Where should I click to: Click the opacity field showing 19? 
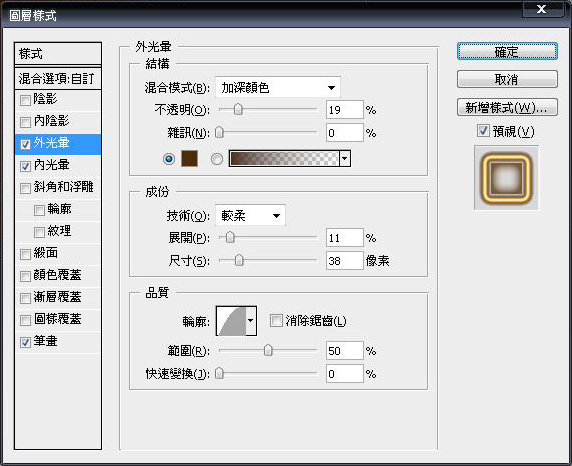point(345,109)
